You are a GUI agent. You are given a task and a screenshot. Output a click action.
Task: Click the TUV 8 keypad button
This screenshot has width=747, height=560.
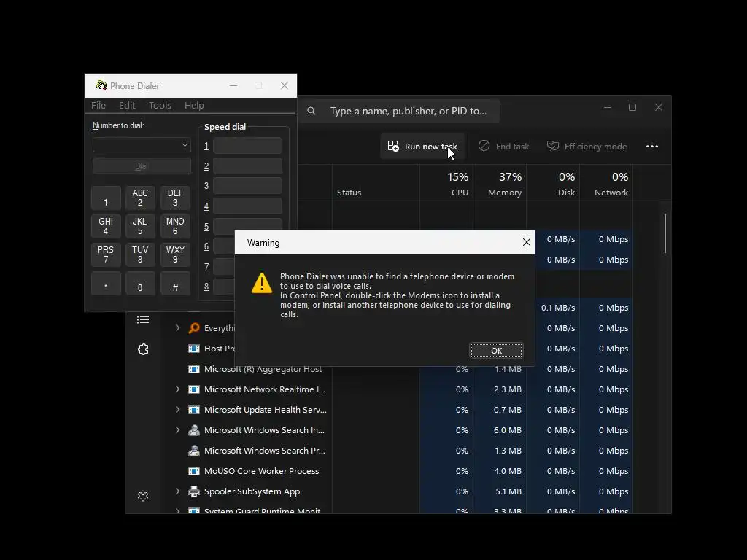140,254
